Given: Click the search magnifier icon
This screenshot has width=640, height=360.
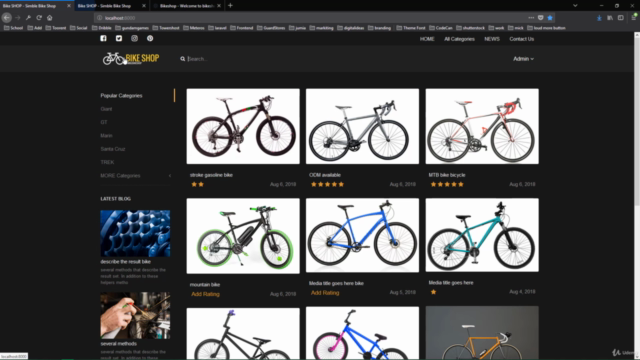Looking at the screenshot, I should point(182,59).
